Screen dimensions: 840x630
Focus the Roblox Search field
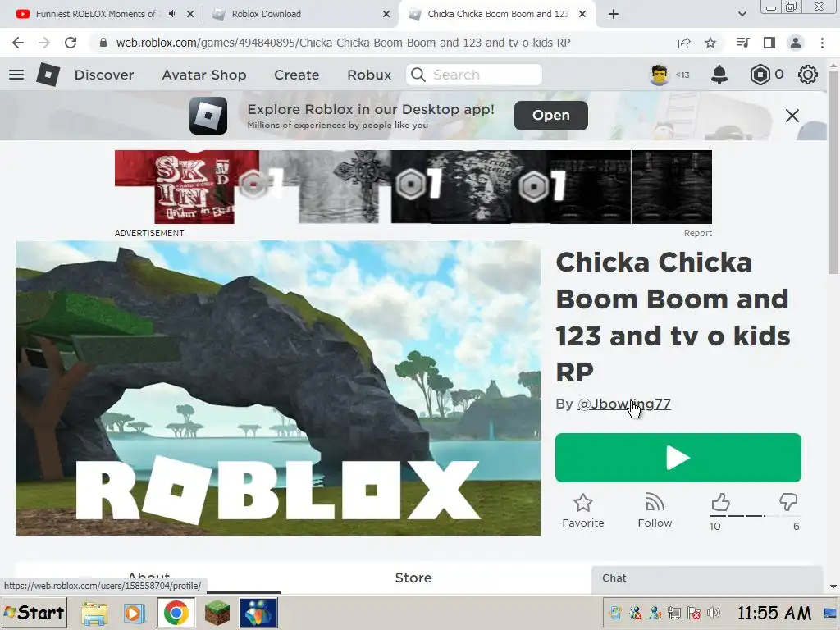pyautogui.click(x=474, y=75)
